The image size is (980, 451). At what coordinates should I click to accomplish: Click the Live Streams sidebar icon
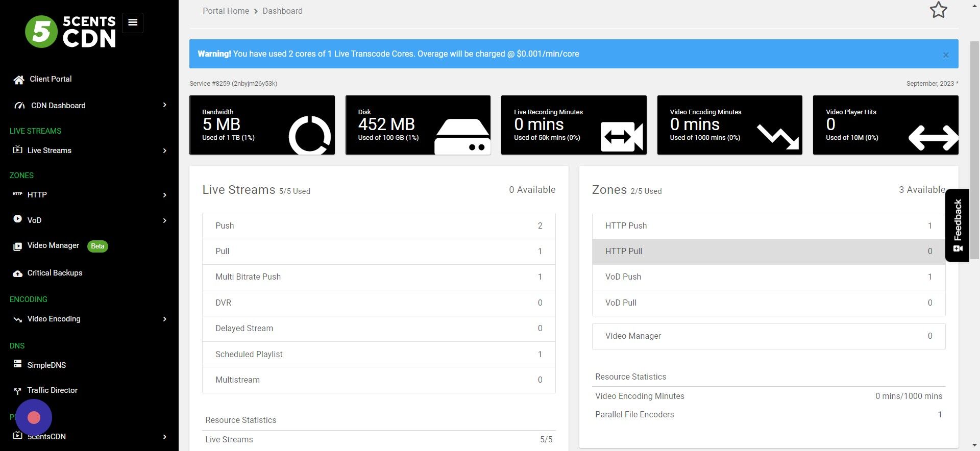point(17,150)
